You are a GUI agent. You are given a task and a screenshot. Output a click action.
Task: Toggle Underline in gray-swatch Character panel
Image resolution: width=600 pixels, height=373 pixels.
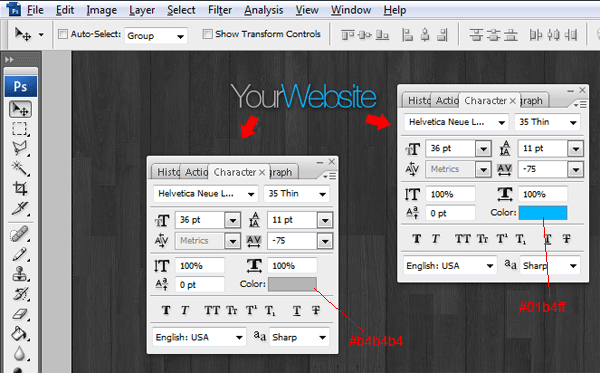(x=297, y=310)
